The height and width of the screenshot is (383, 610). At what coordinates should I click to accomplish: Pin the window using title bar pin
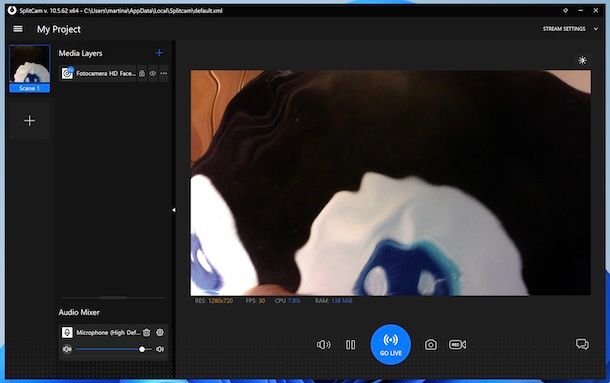click(x=566, y=11)
